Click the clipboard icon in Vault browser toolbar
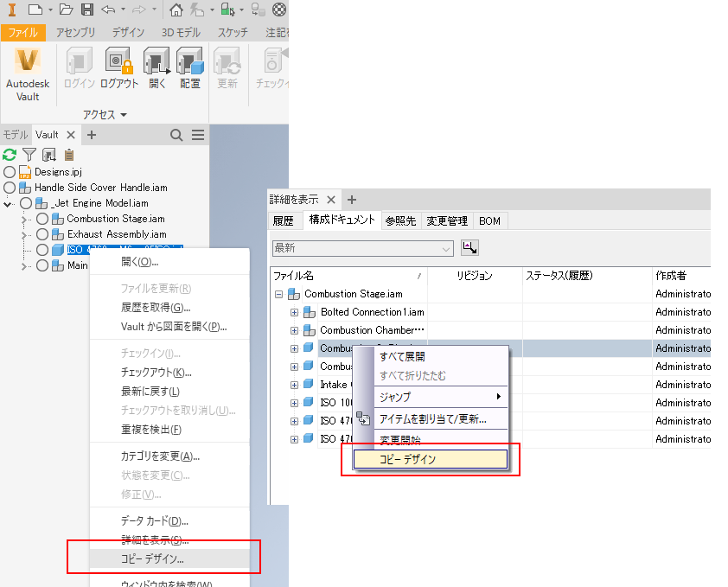Image resolution: width=728 pixels, height=587 pixels. pos(69,154)
